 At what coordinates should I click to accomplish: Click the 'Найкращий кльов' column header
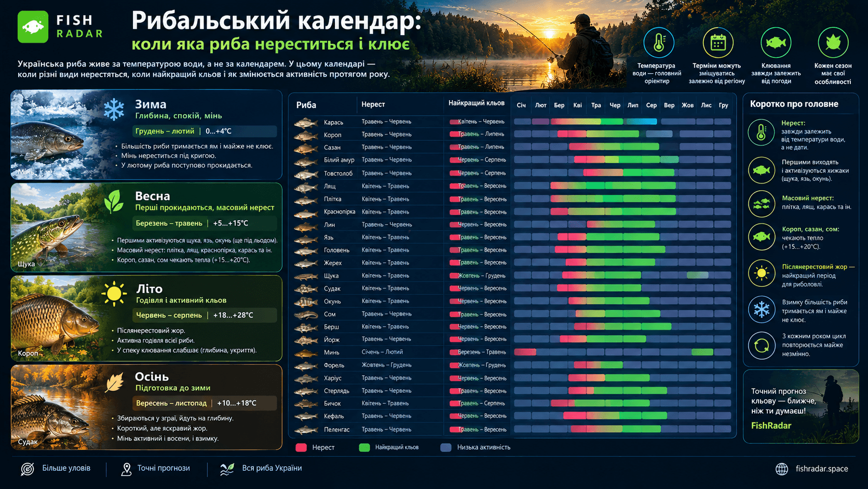point(476,103)
